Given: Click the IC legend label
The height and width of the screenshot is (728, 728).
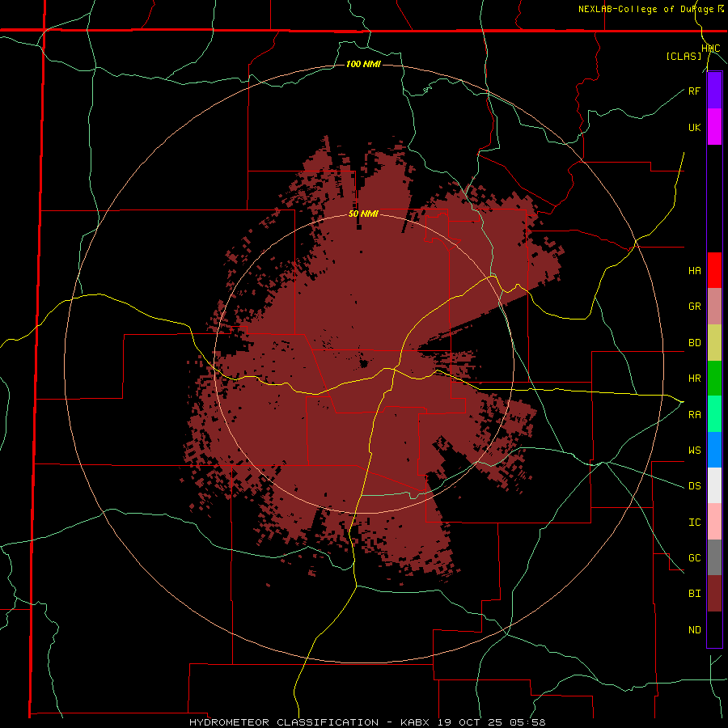Looking at the screenshot, I should coord(694,523).
